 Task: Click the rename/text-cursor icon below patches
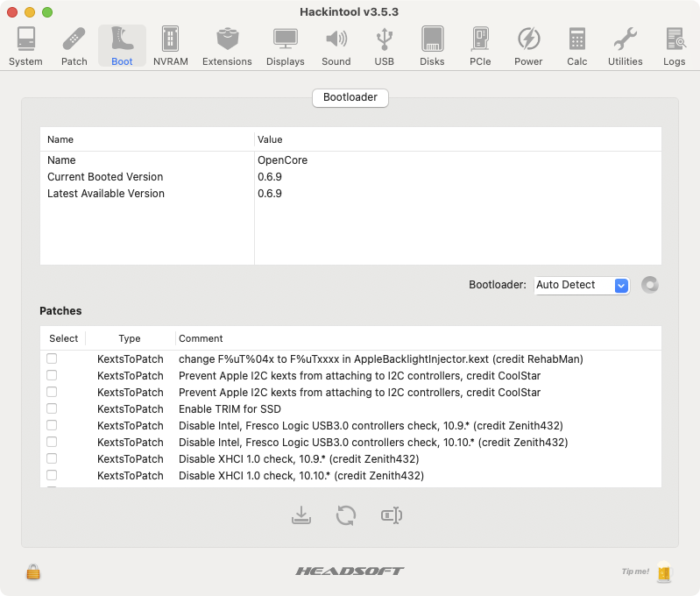click(x=392, y=515)
